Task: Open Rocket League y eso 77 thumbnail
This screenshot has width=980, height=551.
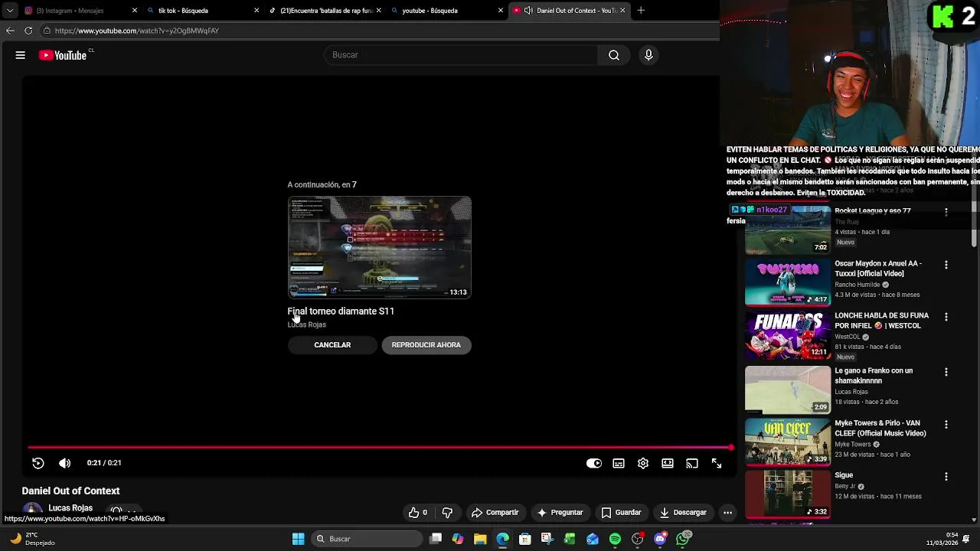Action: click(788, 230)
